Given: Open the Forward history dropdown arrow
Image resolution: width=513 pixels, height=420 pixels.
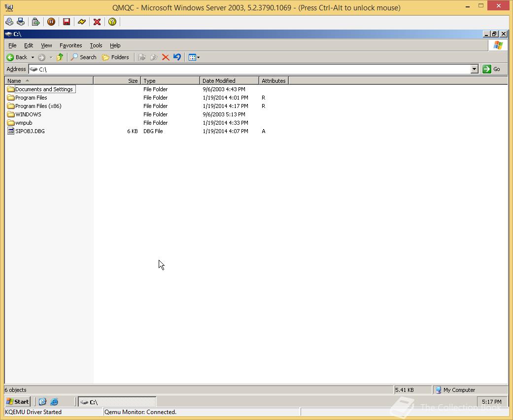Looking at the screenshot, I should (x=51, y=57).
